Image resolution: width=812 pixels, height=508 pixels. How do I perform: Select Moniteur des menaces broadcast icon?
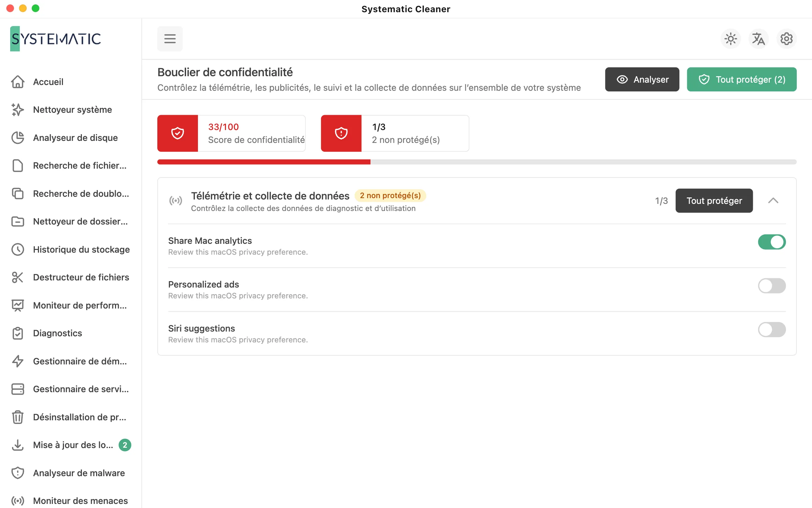(x=18, y=501)
